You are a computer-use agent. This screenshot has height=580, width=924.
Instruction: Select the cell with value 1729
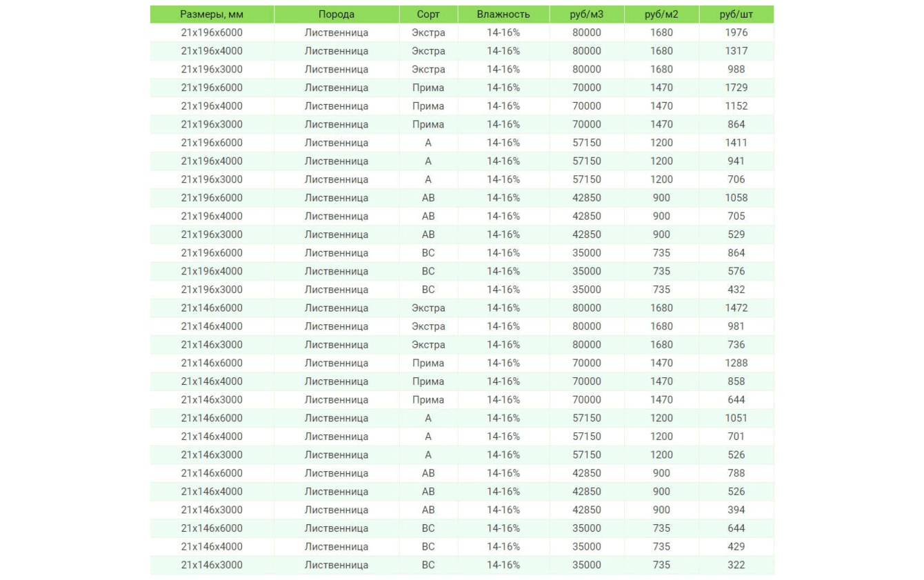click(736, 88)
